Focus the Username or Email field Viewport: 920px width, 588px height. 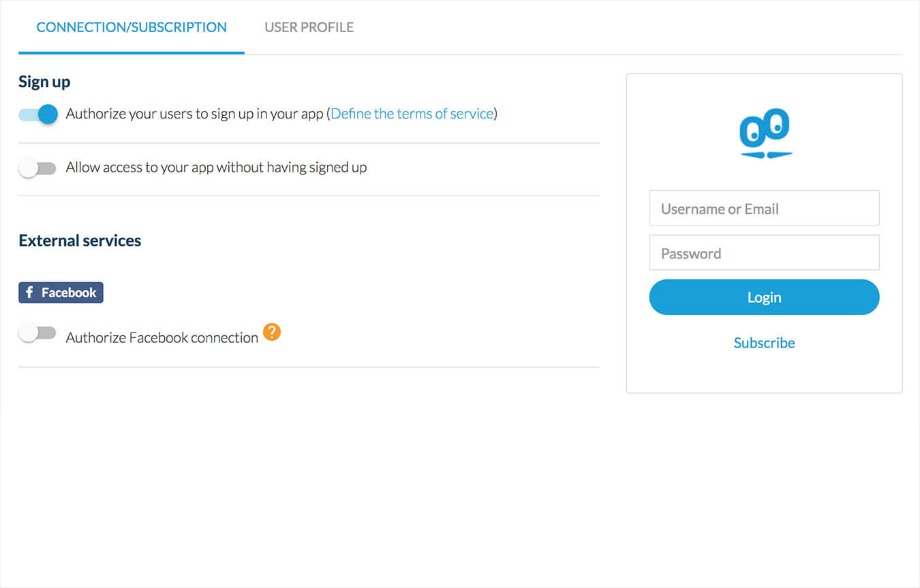[764, 208]
